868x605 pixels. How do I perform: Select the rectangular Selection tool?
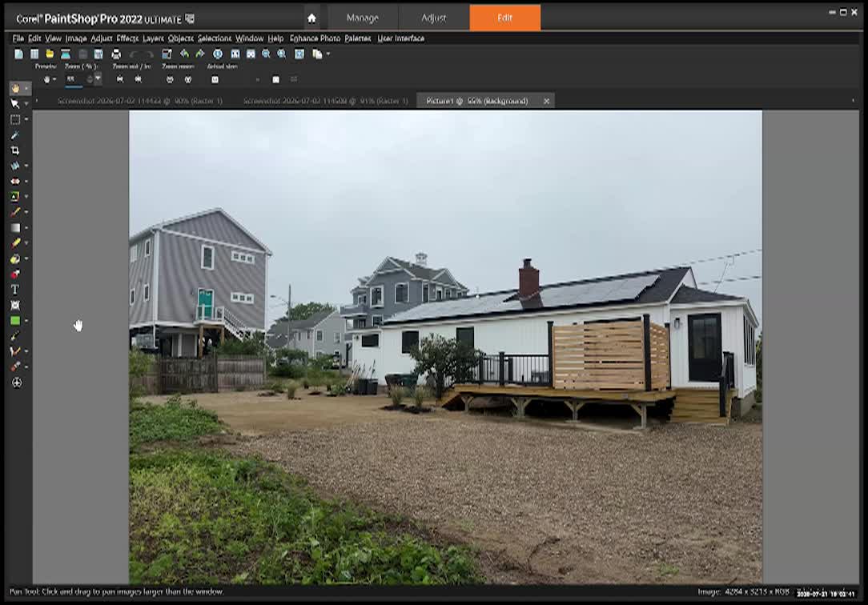(x=15, y=119)
